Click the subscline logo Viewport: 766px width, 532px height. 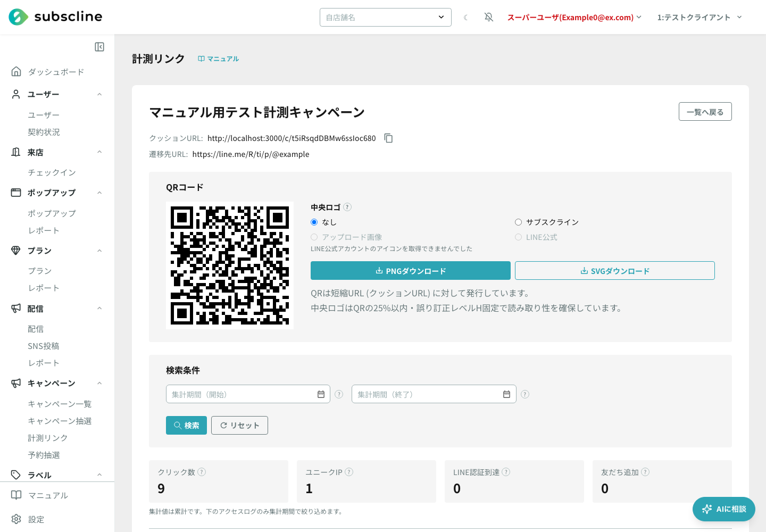click(x=55, y=17)
